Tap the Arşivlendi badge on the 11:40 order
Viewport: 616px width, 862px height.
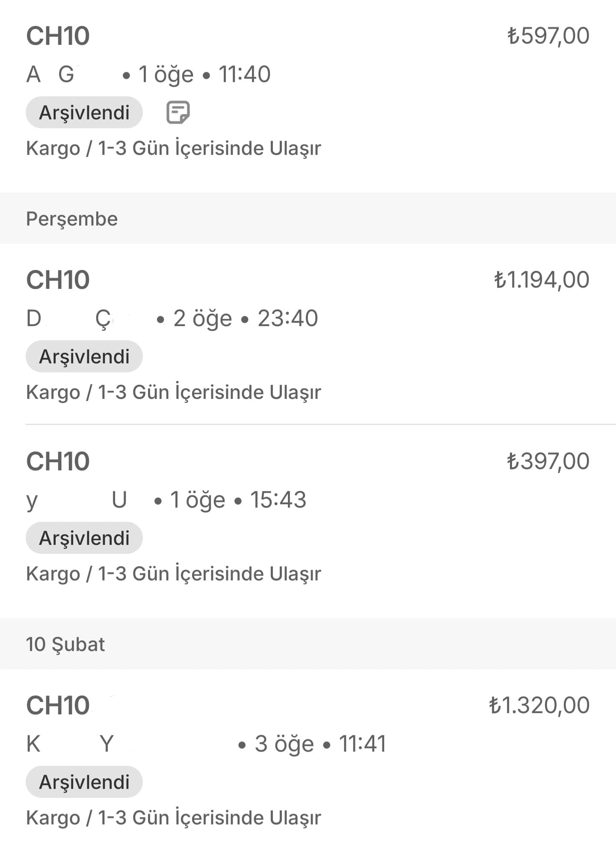84,113
